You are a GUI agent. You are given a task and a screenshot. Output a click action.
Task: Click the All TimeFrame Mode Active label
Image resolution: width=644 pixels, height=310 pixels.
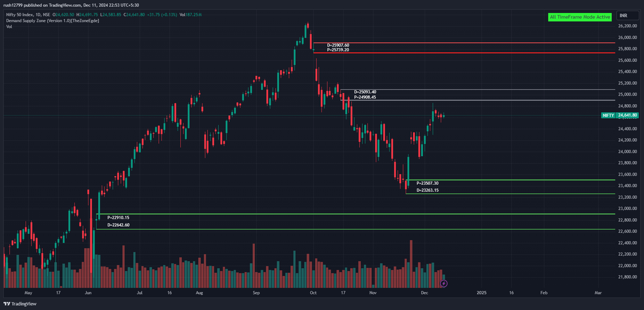pos(580,17)
